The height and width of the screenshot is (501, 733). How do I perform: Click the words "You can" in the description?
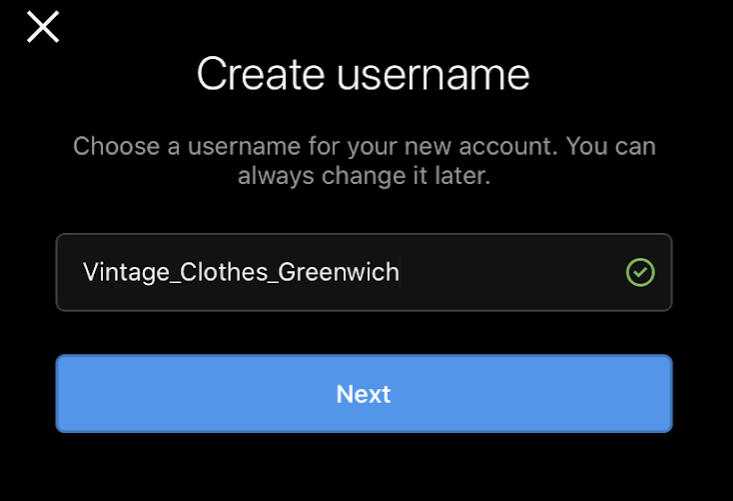pyautogui.click(x=611, y=146)
